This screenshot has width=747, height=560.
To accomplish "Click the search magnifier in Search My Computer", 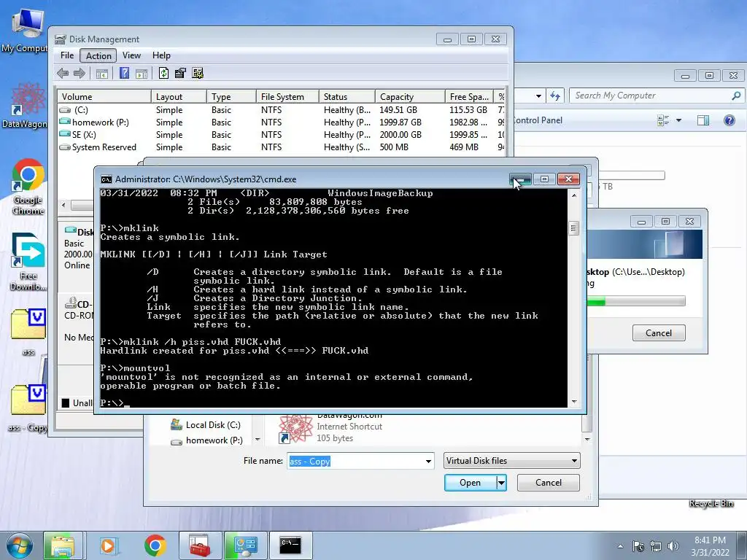I will point(736,96).
